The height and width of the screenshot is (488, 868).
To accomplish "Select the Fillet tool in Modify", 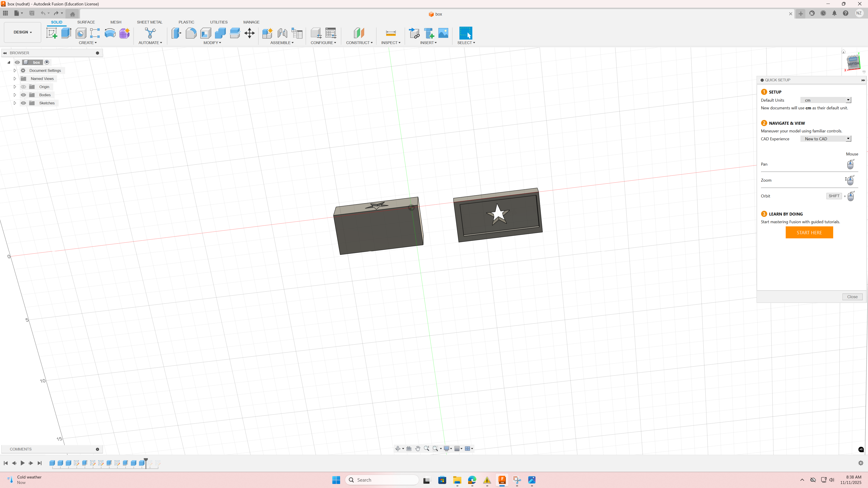I will (191, 33).
